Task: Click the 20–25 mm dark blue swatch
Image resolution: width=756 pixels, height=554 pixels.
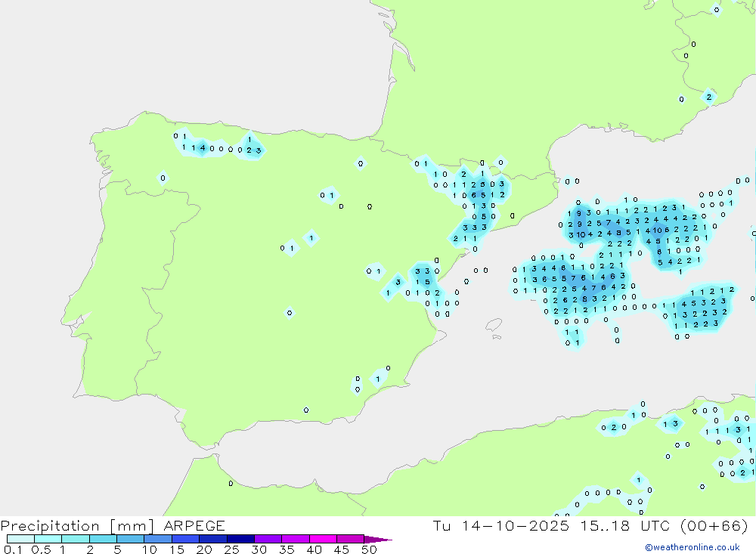Action: coord(213,539)
